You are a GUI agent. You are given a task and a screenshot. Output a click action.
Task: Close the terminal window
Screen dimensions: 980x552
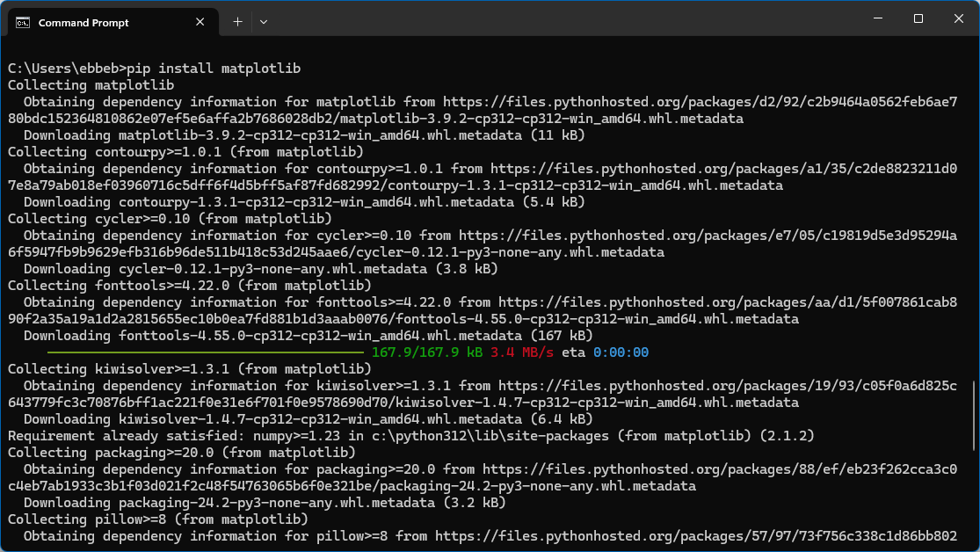[959, 18]
